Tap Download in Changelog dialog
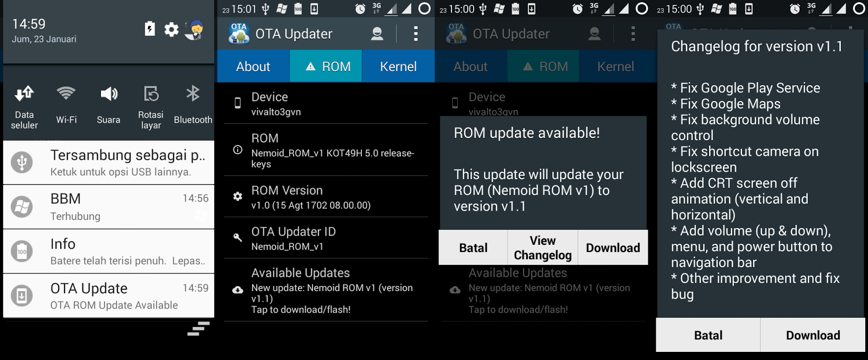The image size is (868, 360). click(813, 335)
